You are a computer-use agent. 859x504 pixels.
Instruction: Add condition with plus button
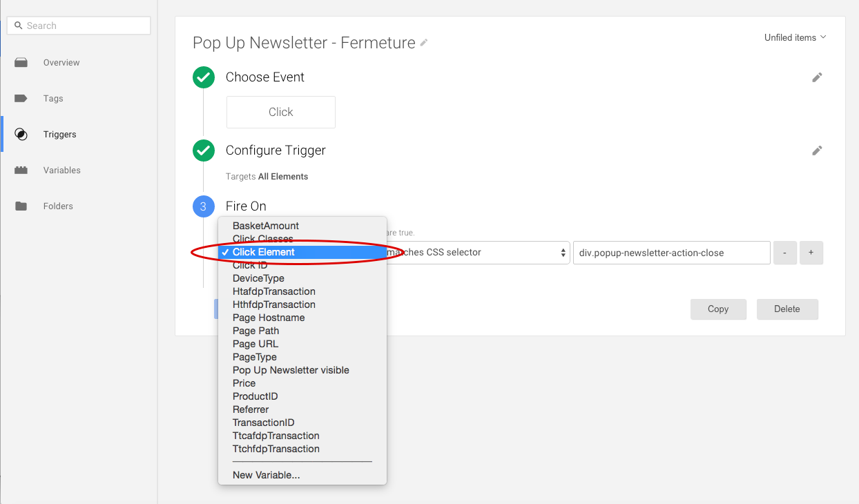click(811, 253)
